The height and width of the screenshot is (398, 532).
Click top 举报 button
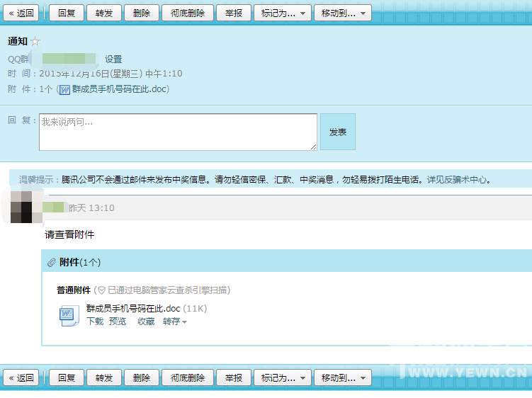(x=234, y=13)
